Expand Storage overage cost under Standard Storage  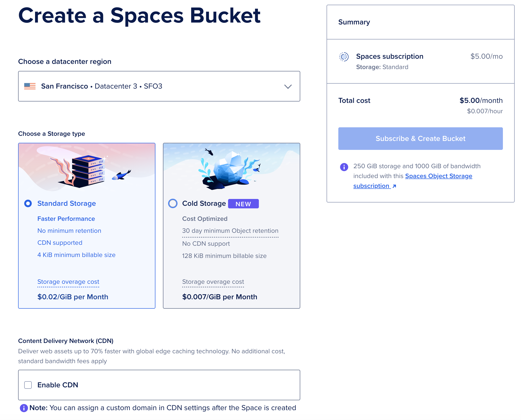(x=68, y=282)
